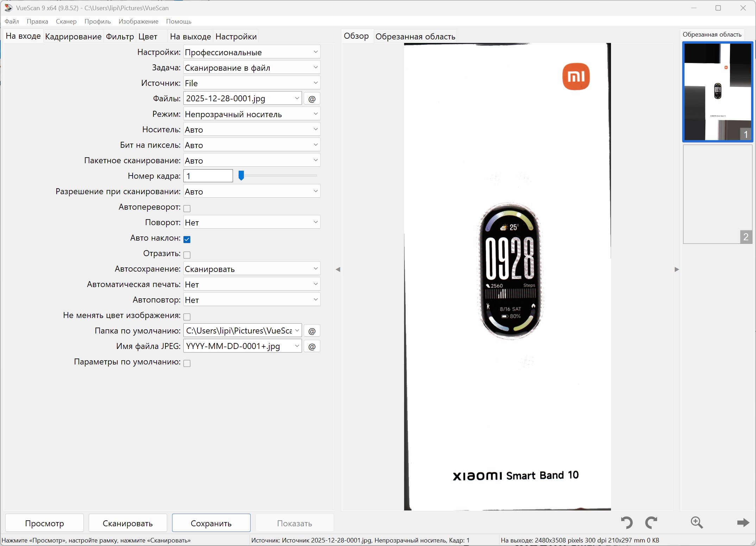
Task: Select the empty thumbnail number 2
Action: tap(717, 194)
